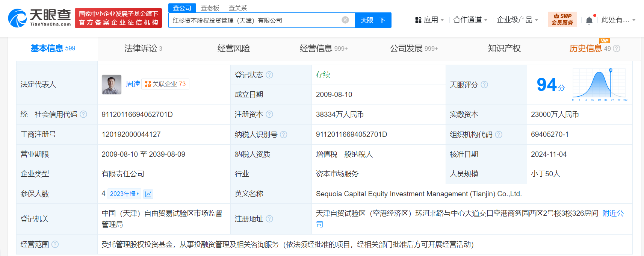644x256 pixels.
Task: Click the 94分 score distribution chart
Action: [x=599, y=85]
